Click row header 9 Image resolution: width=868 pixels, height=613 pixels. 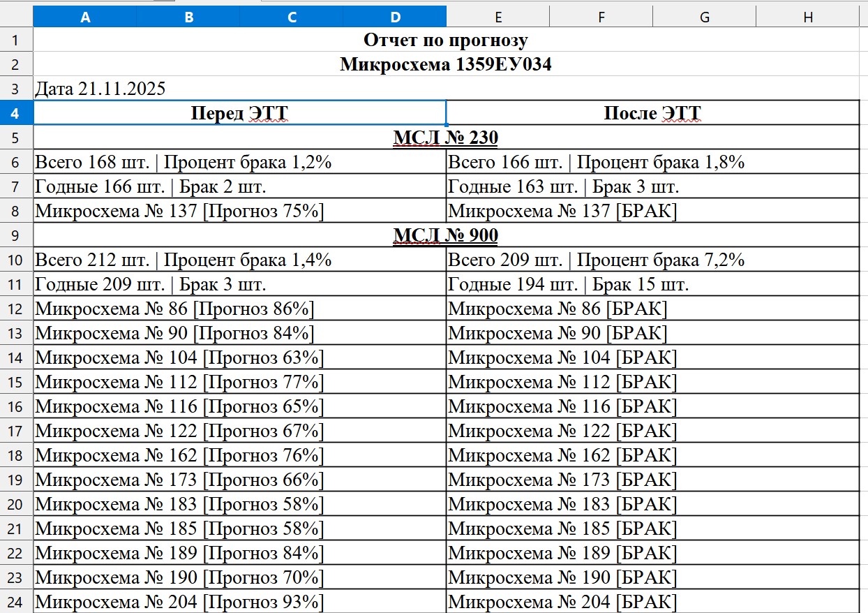(17, 235)
